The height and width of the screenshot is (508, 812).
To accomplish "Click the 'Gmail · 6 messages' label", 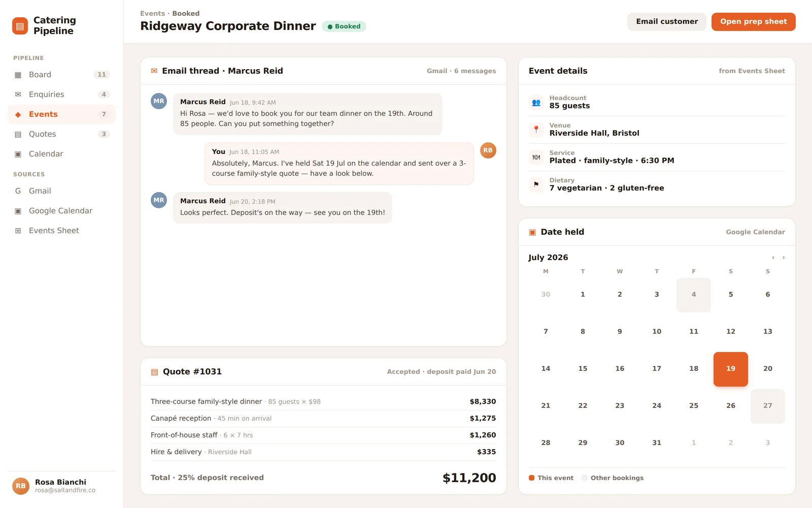I will tap(461, 71).
